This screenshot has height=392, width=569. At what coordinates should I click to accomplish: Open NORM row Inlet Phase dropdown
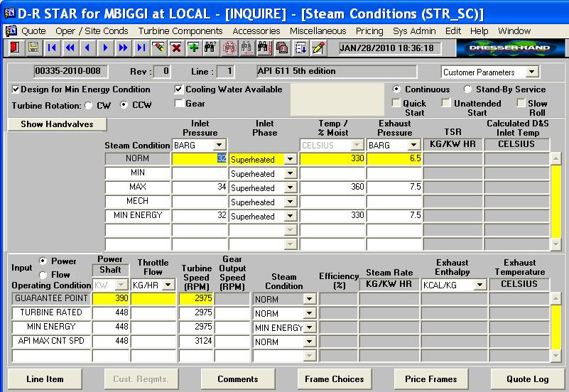coord(290,159)
